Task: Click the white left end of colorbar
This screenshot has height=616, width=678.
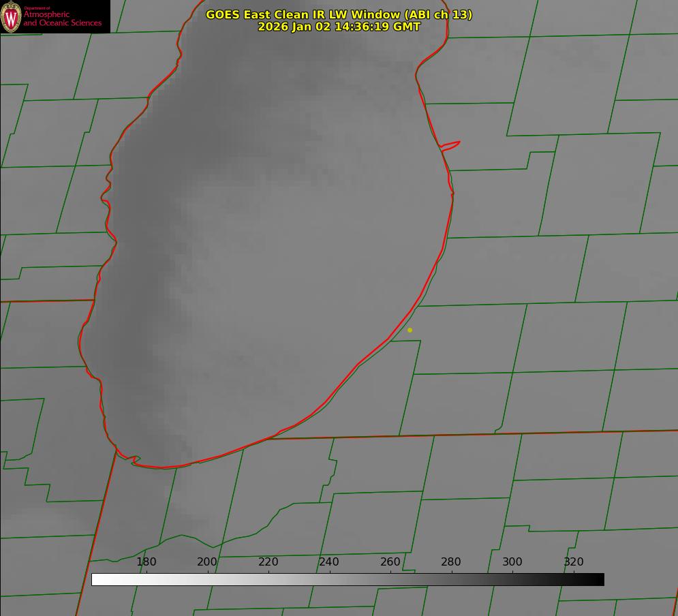Action: click(97, 579)
